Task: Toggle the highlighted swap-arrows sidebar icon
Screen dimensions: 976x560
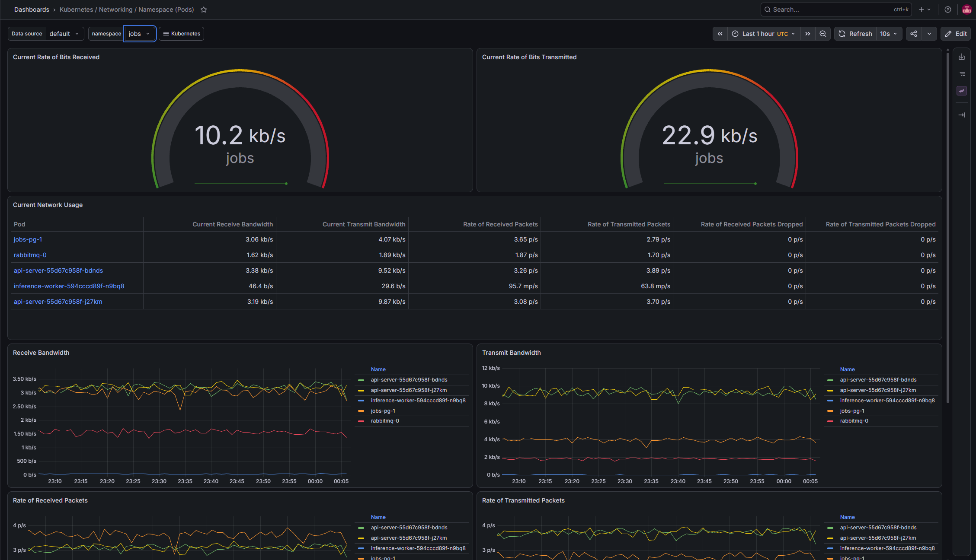Action: 962,91
